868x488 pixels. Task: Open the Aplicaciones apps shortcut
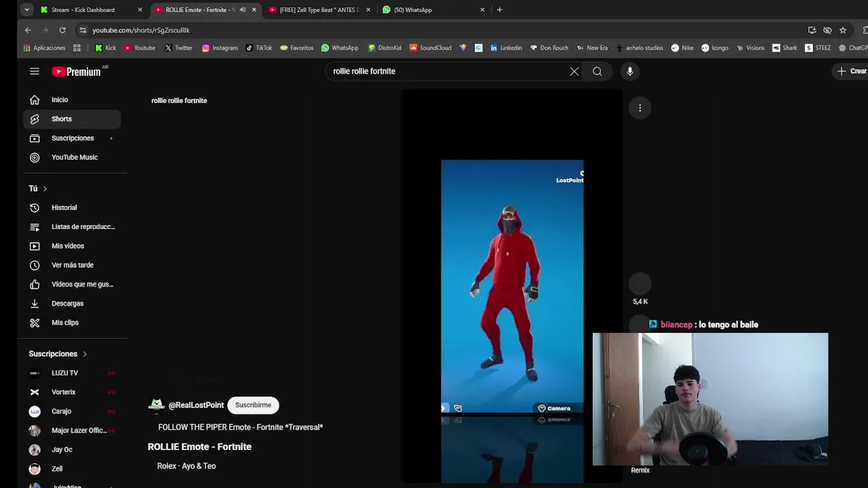(44, 48)
